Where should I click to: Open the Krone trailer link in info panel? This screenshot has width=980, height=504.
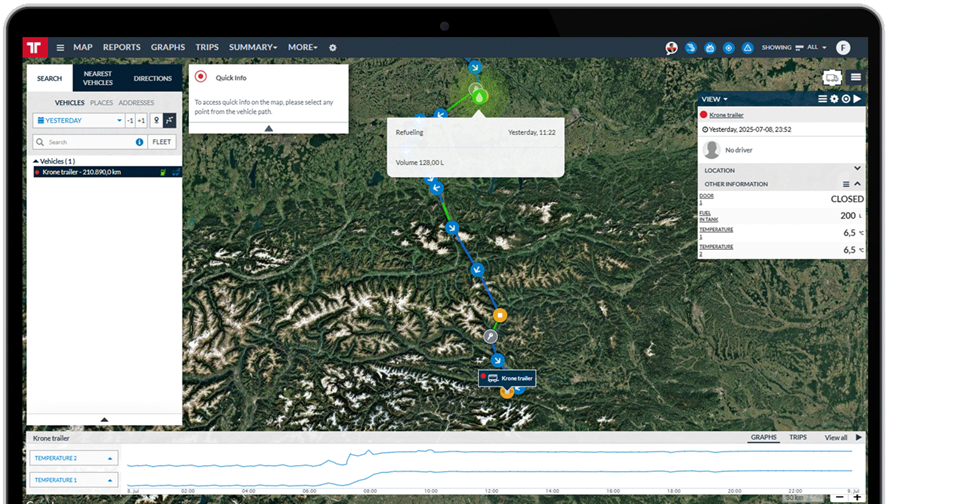(726, 115)
